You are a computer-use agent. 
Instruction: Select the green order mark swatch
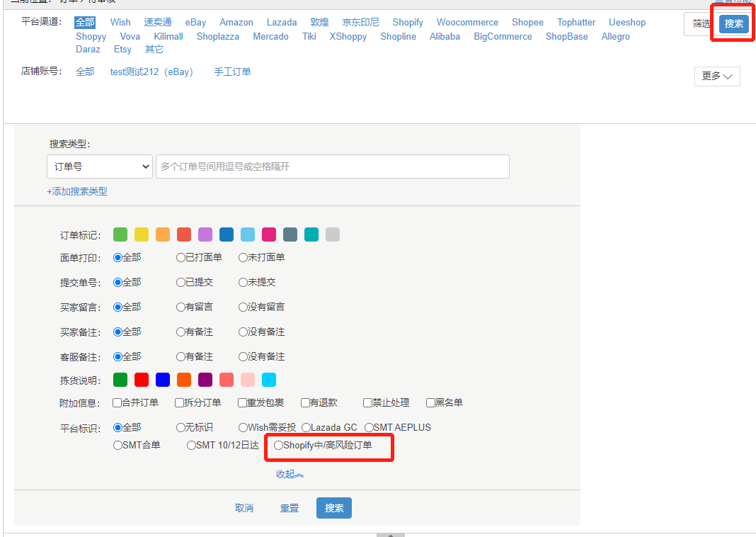click(x=120, y=234)
